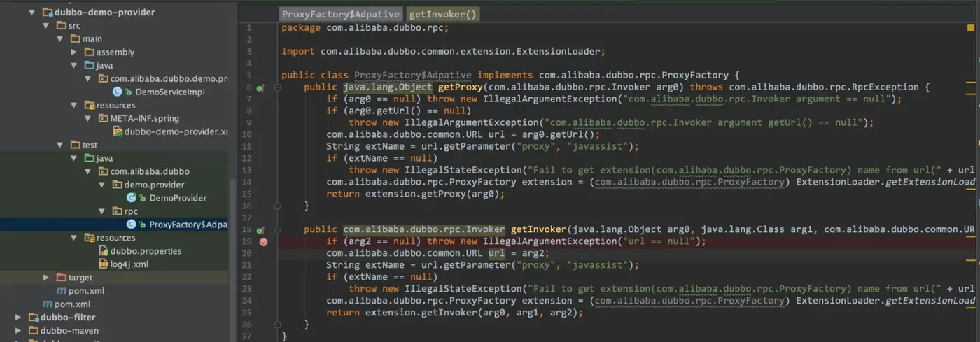Viewport: 980px width, 342px height.
Task: Click the rpc package icon
Action: [x=118, y=211]
